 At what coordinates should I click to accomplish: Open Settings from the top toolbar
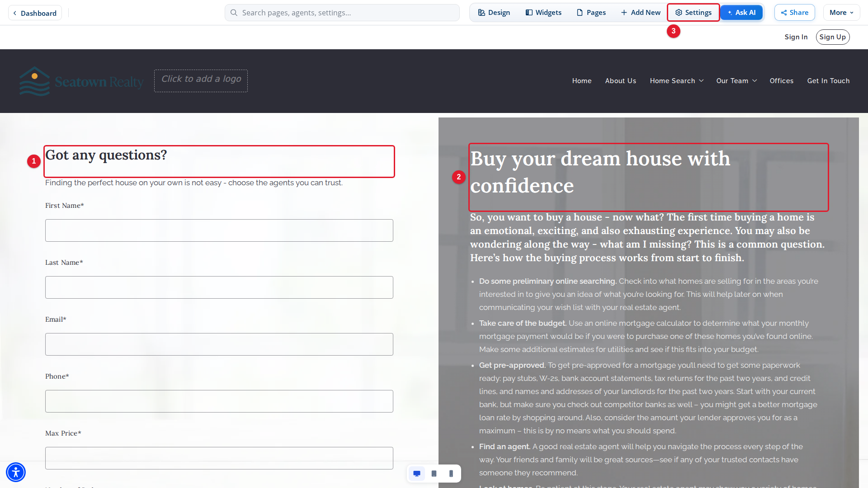pyautogui.click(x=693, y=13)
